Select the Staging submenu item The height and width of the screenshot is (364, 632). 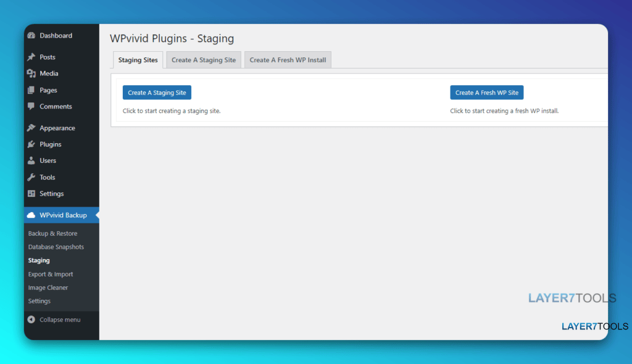(x=39, y=260)
